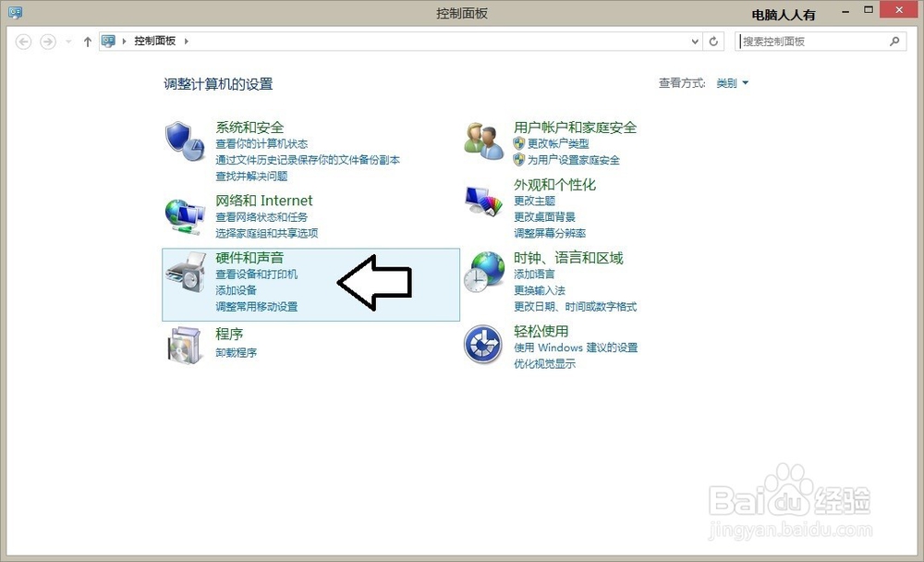Click 为用户设置家庭安全 link
Image resolution: width=924 pixels, height=562 pixels.
[574, 160]
